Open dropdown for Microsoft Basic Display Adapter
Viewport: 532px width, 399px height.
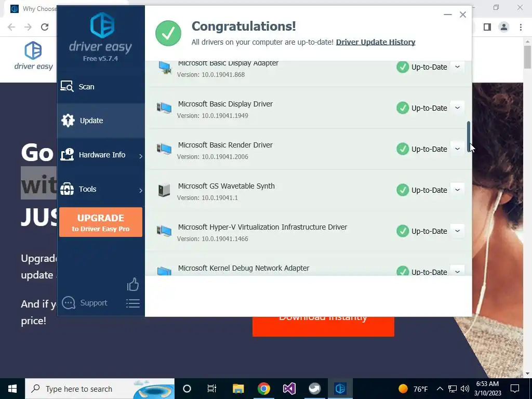click(457, 67)
